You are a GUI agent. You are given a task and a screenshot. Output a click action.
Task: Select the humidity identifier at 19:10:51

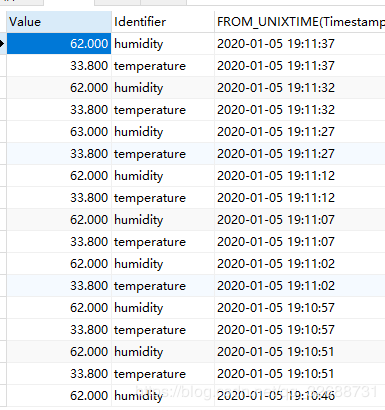(163, 352)
